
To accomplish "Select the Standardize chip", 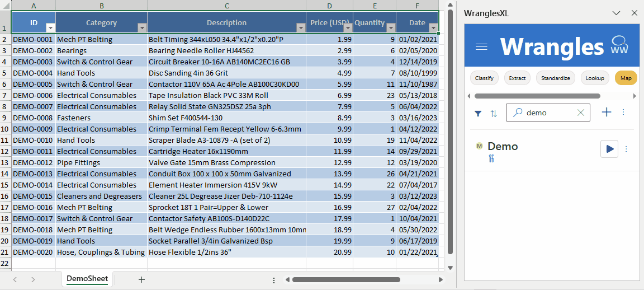I will [556, 78].
